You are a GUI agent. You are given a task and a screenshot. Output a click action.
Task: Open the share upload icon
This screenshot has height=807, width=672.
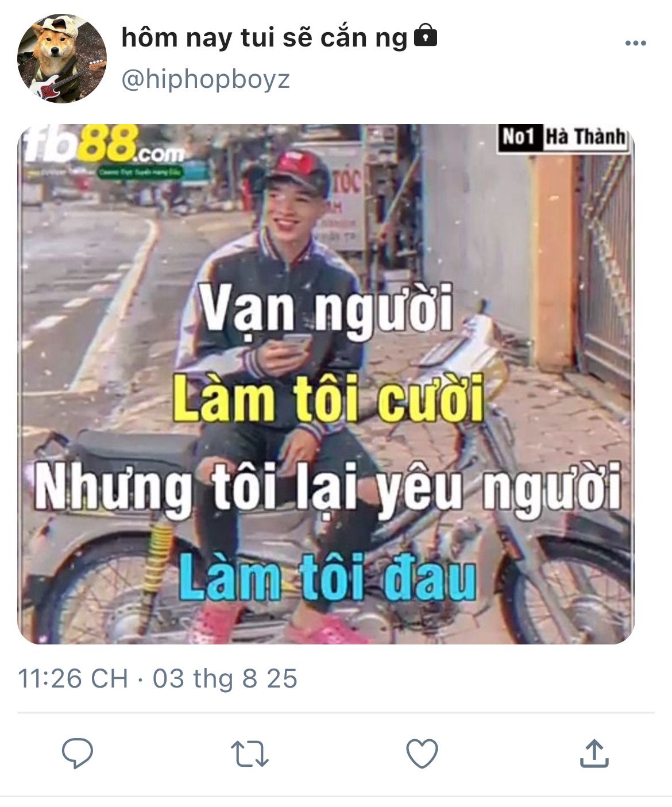[x=594, y=753]
